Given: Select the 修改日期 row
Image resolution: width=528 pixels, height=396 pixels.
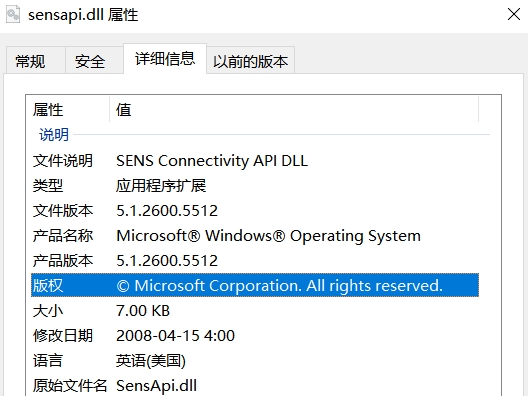Looking at the screenshot, I should (255, 335).
